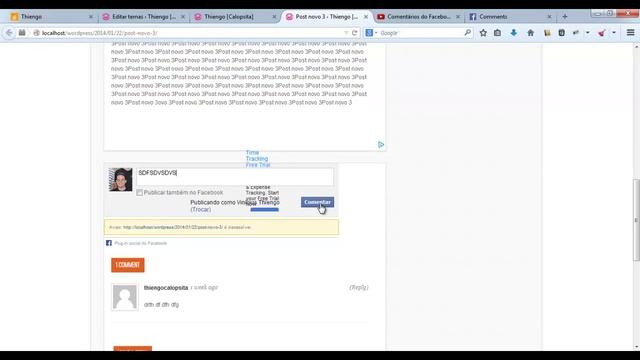Image resolution: width=640 pixels, height=360 pixels.
Task: Click the 1 COMMENT orange button
Action: click(128, 265)
